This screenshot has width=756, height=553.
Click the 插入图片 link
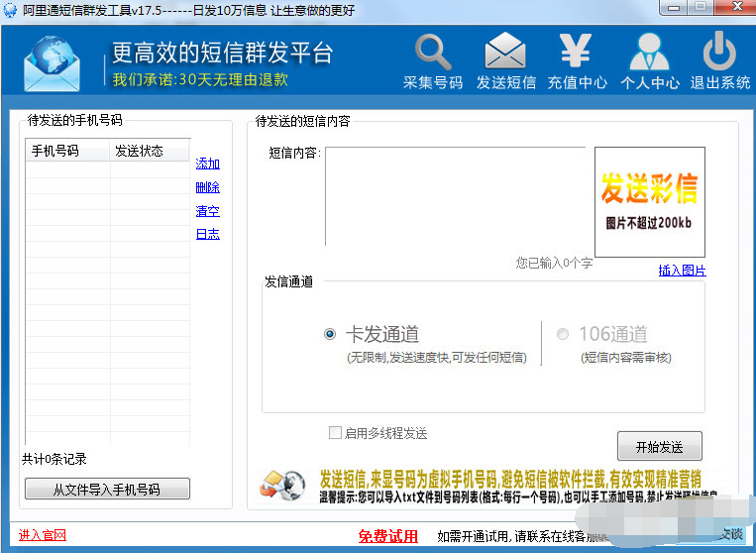682,271
